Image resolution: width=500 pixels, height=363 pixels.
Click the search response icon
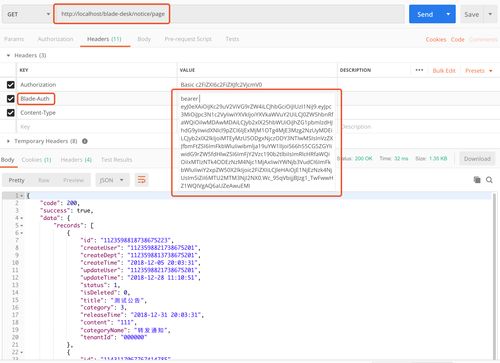pyautogui.click(x=489, y=180)
